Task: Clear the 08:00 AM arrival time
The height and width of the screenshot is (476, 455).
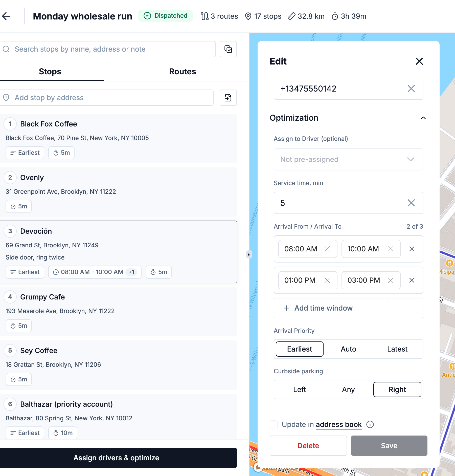Action: [327, 249]
